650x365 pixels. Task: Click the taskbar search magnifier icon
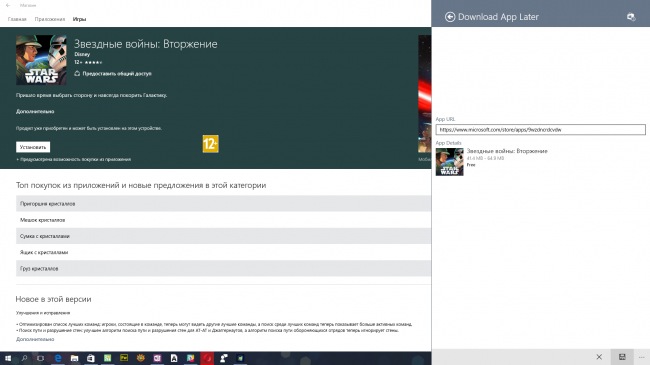24,358
